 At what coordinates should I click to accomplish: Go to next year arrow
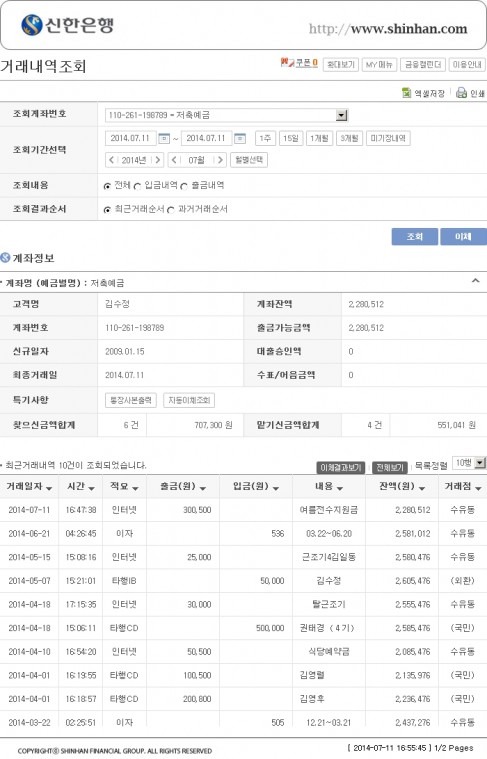click(157, 160)
